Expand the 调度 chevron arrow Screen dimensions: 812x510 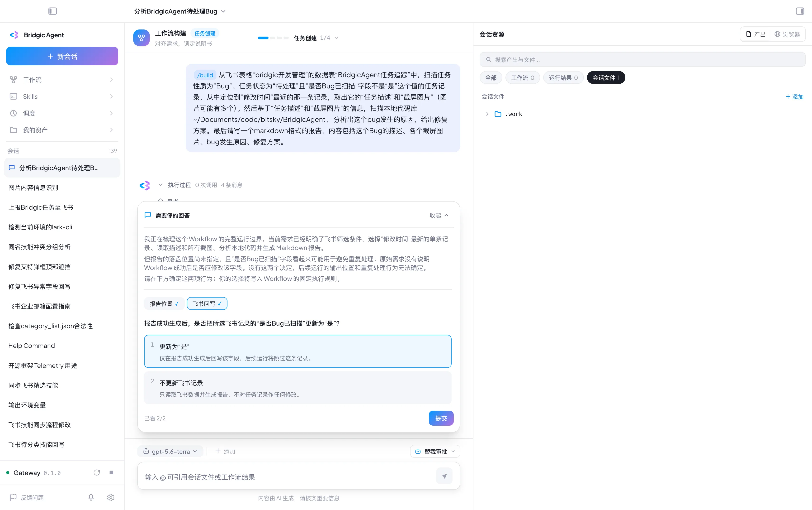coord(111,113)
